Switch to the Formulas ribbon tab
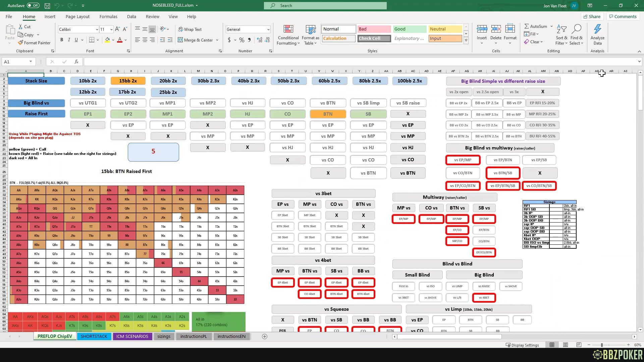Image resolution: width=644 pixels, height=362 pixels. click(x=108, y=16)
